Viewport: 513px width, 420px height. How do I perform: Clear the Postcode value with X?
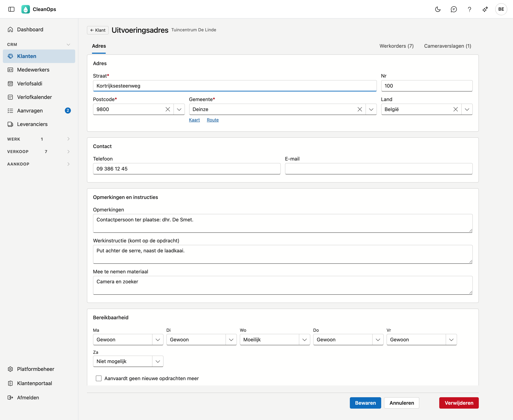(x=168, y=109)
